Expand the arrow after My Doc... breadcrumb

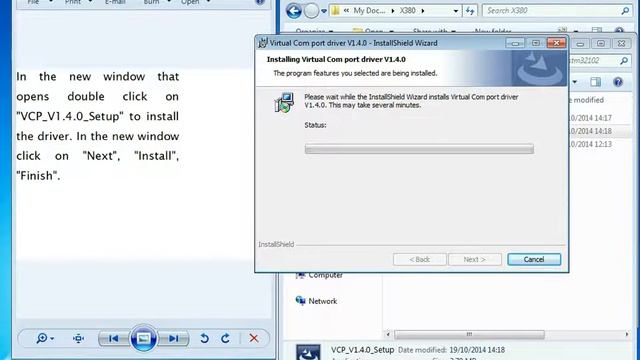[x=393, y=11]
